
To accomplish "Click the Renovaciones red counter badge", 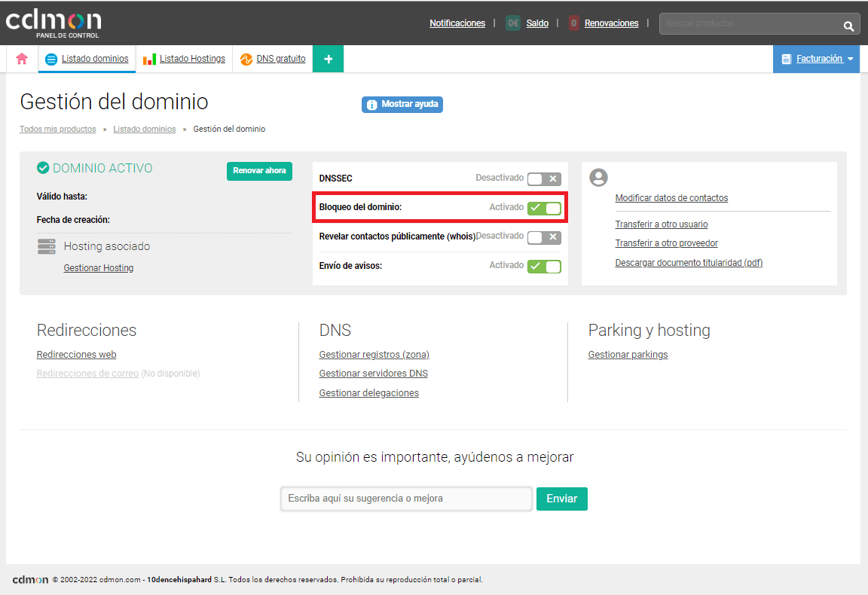I will point(574,23).
